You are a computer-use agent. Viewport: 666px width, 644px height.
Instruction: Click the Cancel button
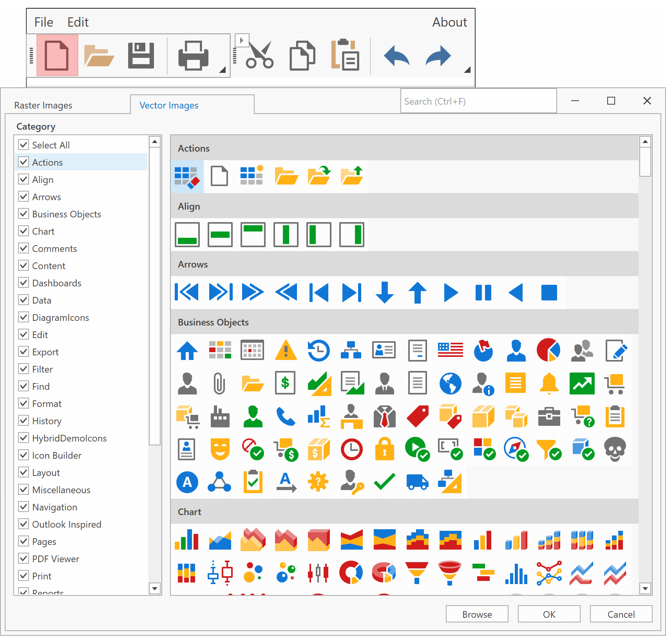click(621, 614)
